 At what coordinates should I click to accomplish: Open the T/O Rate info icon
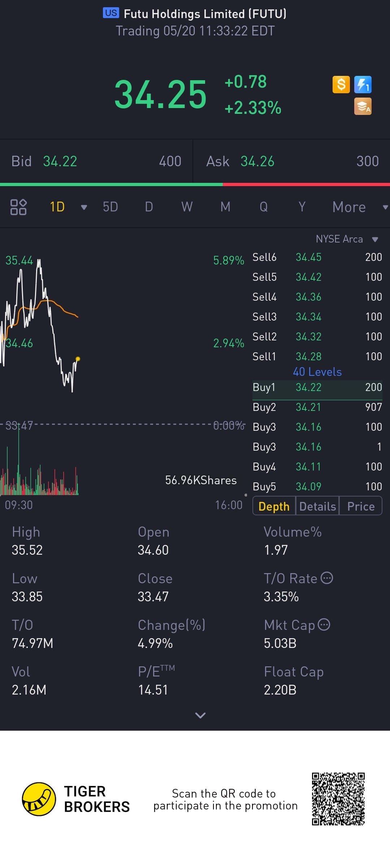[327, 578]
